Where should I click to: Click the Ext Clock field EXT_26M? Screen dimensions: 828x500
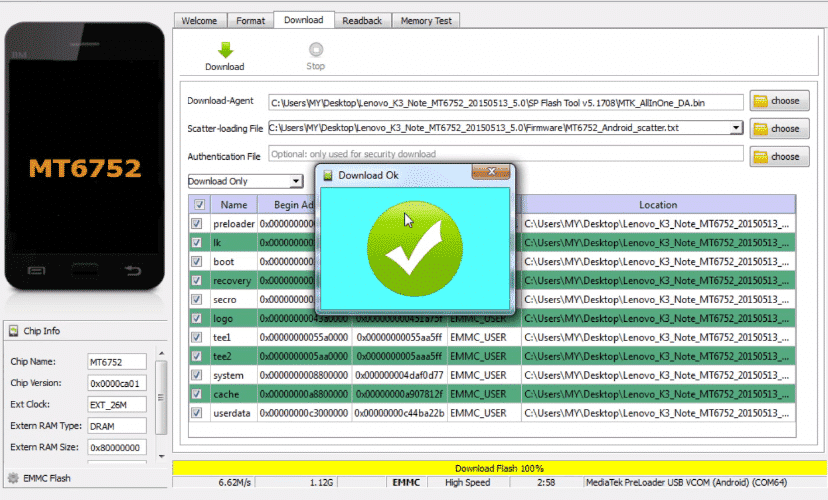117,404
